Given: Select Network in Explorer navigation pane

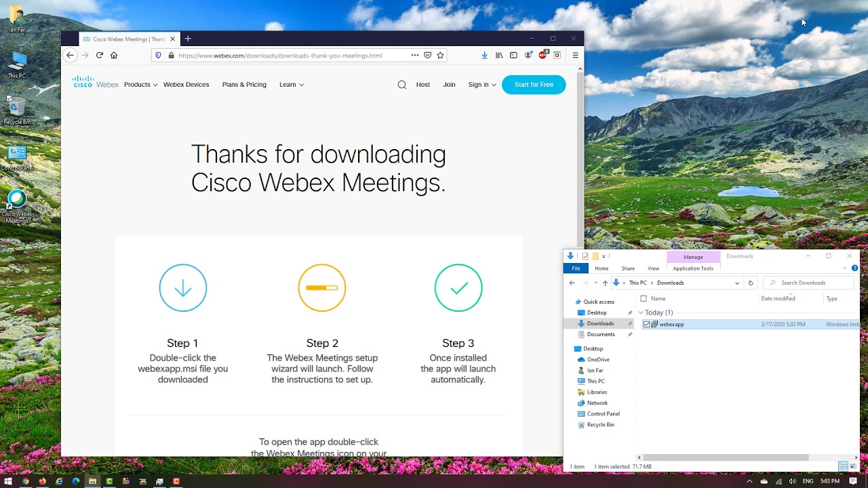Looking at the screenshot, I should [597, 403].
